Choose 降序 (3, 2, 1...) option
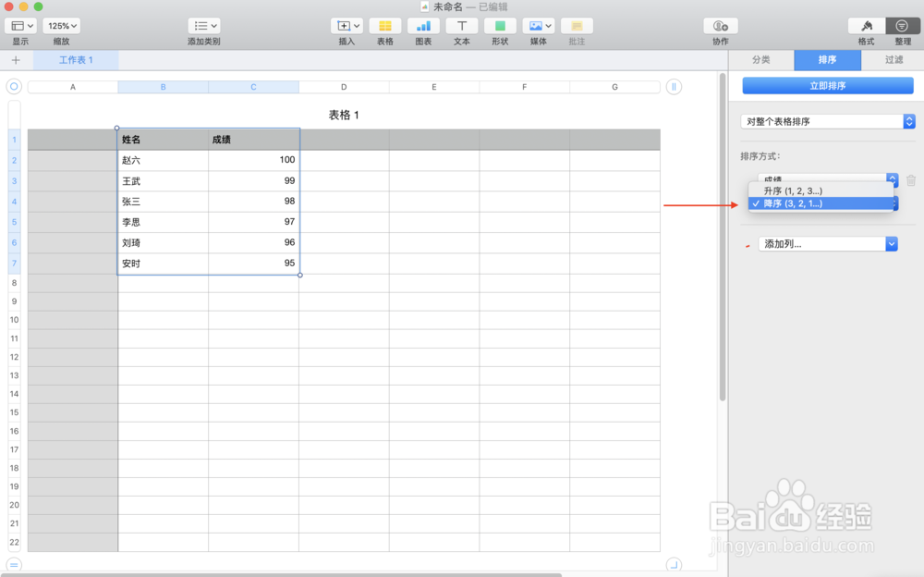Image resolution: width=924 pixels, height=577 pixels. click(x=821, y=203)
